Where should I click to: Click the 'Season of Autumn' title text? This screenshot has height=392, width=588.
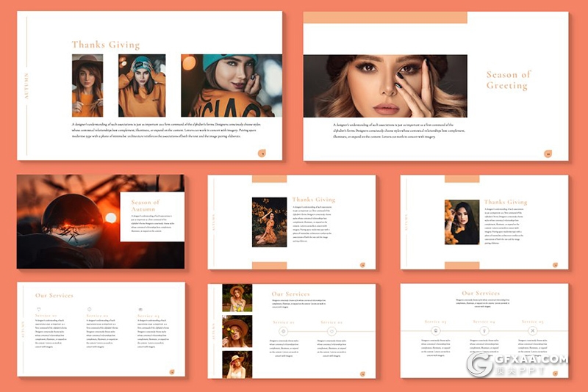145,206
